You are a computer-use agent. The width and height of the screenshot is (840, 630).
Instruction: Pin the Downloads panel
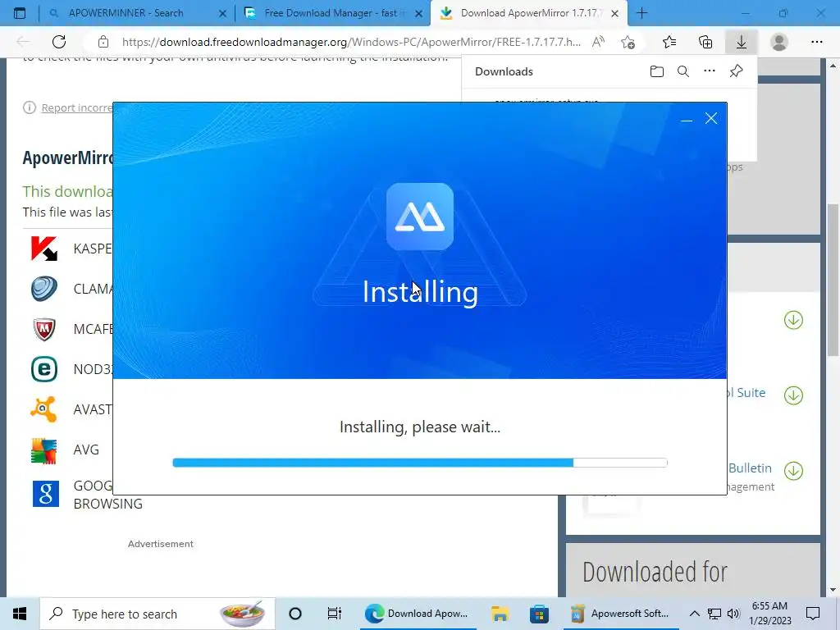(x=736, y=71)
